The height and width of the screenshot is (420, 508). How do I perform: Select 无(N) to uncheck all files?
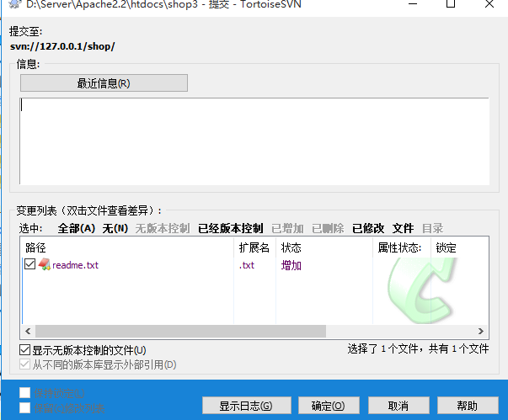115,228
